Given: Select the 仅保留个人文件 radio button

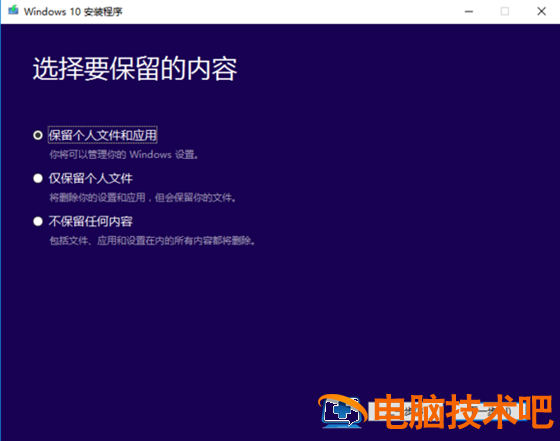Looking at the screenshot, I should 38,178.
